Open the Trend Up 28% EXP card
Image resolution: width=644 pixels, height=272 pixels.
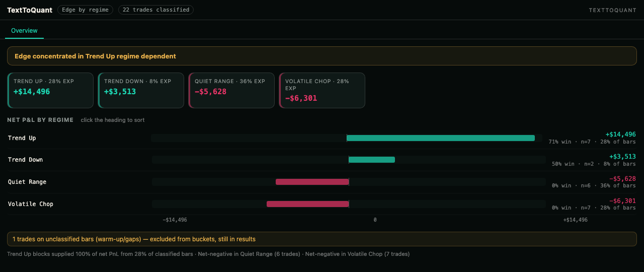[x=50, y=90]
